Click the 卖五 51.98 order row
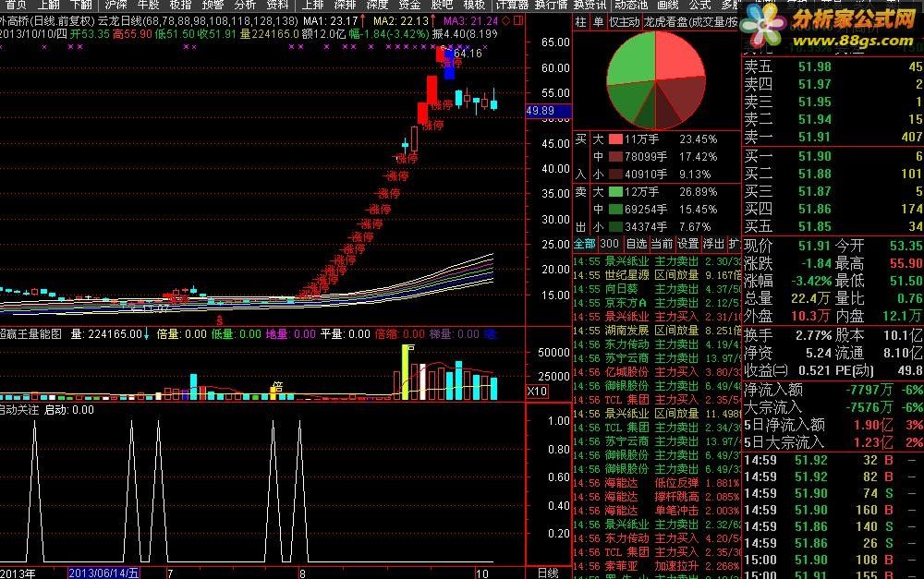This screenshot has width=924, height=579. 833,66
